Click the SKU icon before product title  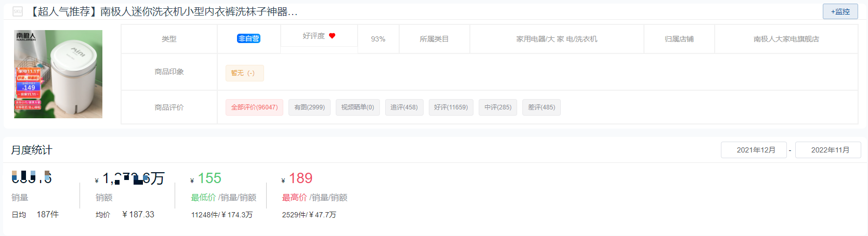point(18,11)
